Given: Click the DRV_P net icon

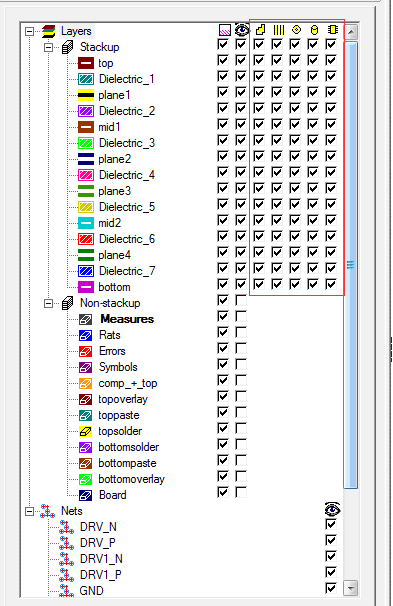Looking at the screenshot, I should (x=66, y=543).
